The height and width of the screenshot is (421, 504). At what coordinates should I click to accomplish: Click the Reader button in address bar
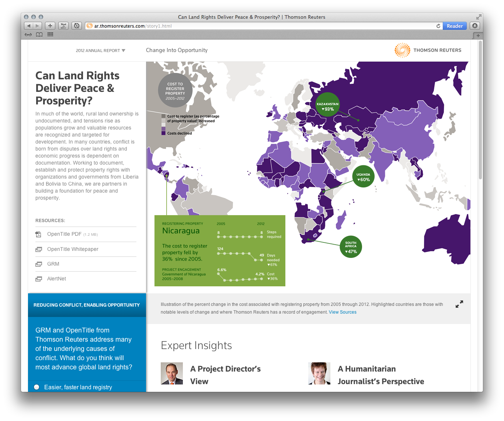click(x=455, y=26)
